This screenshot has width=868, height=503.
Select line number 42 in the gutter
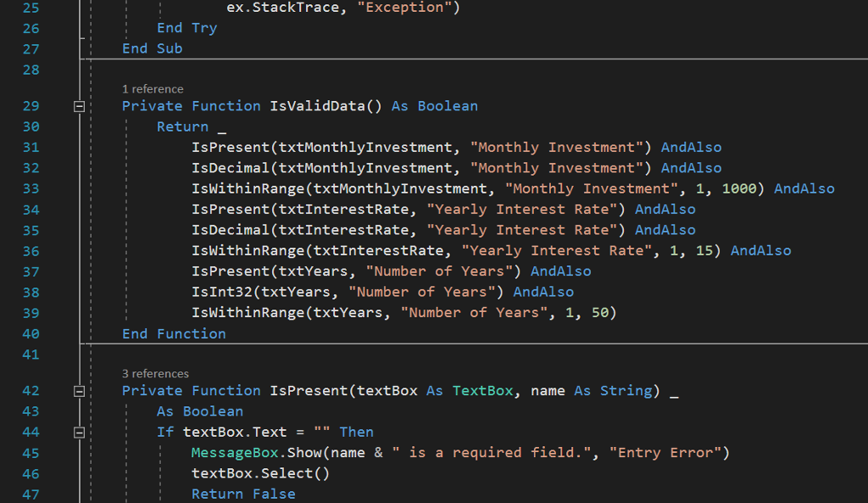pos(31,390)
